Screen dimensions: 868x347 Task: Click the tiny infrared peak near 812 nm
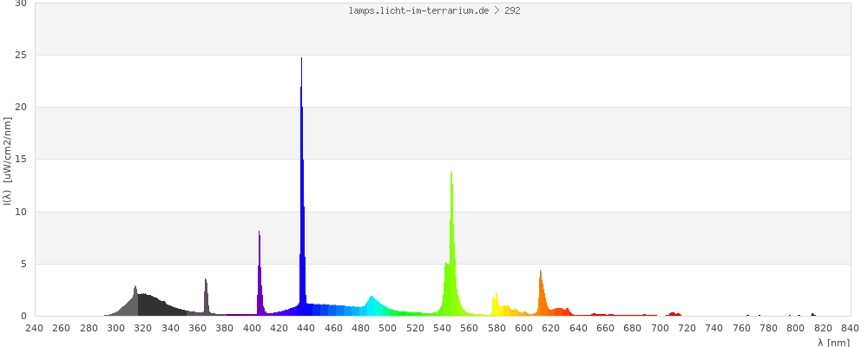coord(812,314)
